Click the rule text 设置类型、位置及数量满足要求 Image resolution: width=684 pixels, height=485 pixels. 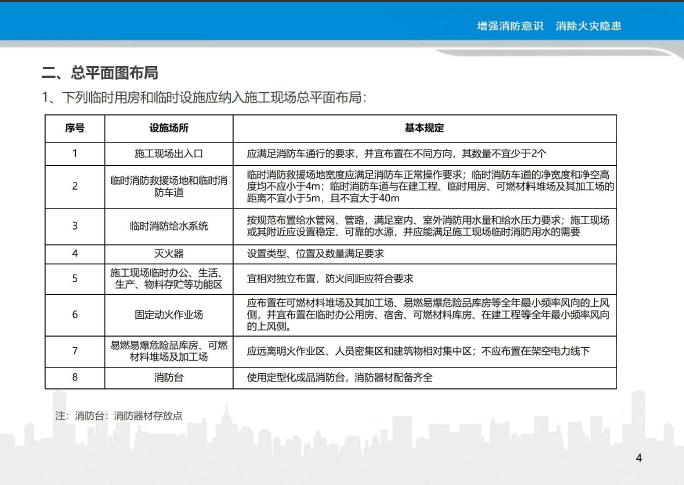315,253
